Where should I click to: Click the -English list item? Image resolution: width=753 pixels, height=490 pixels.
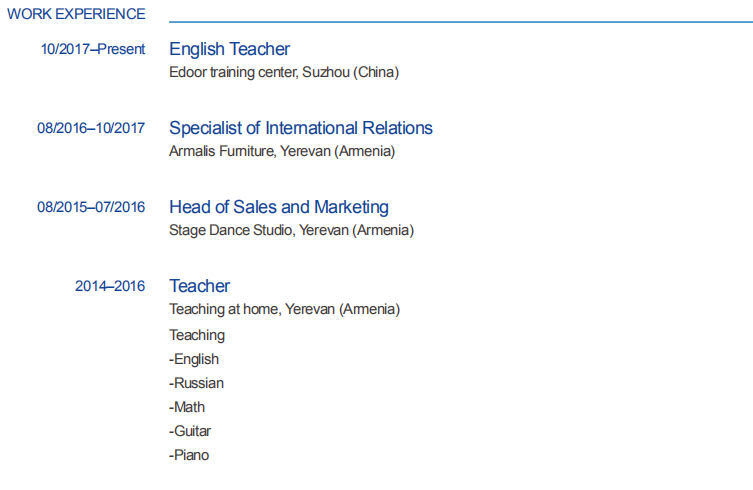tap(194, 359)
